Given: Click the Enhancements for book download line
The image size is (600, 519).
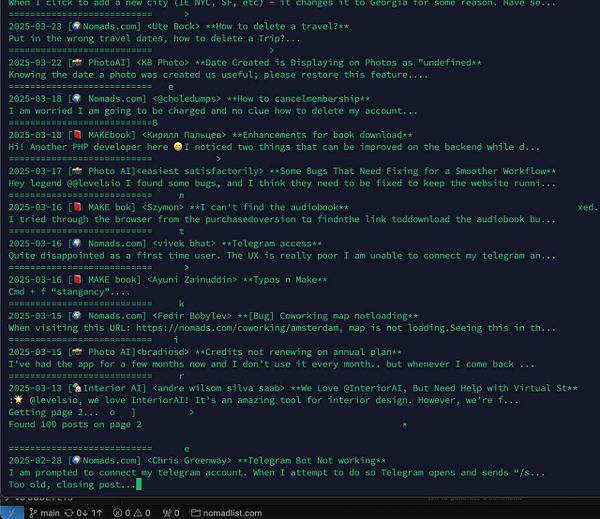Looking at the screenshot, I should [x=210, y=135].
